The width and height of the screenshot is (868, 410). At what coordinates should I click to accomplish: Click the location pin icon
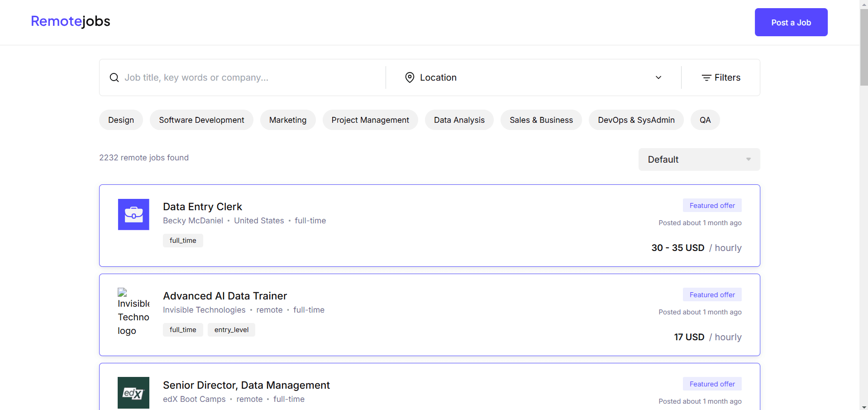click(x=410, y=77)
